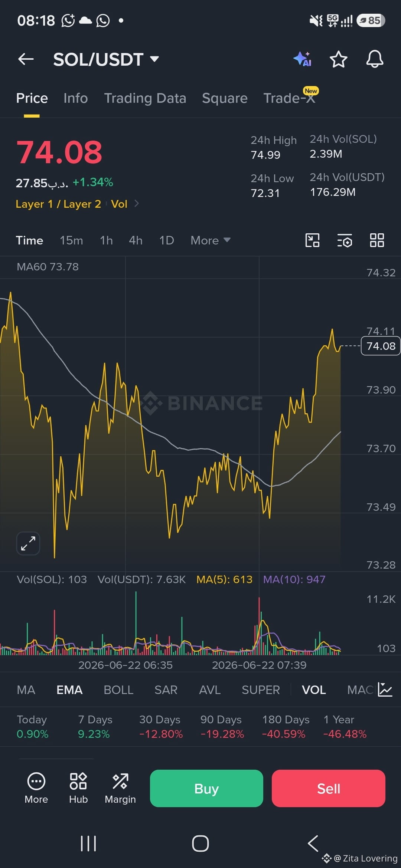This screenshot has width=401, height=868.
Task: Select the BOLL indicator
Action: pos(118,690)
